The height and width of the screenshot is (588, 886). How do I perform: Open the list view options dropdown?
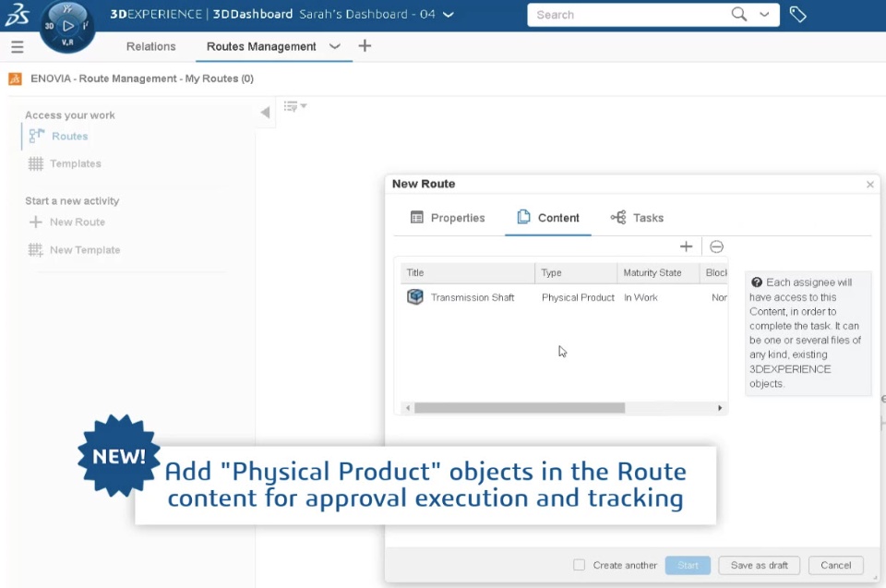click(x=295, y=106)
